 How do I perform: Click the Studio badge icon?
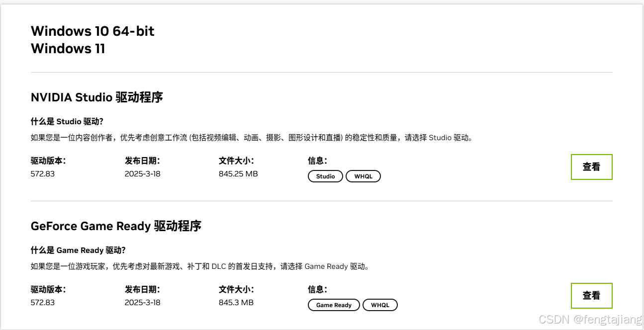tap(325, 176)
